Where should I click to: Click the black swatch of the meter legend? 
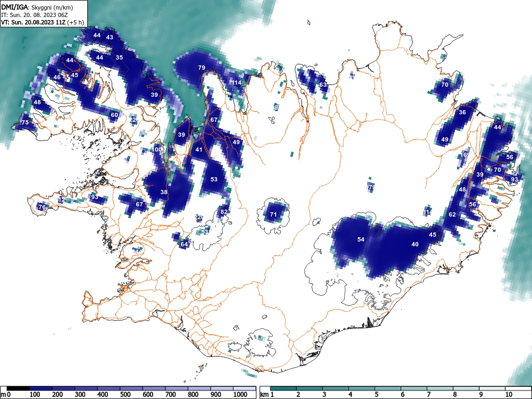click(18, 388)
